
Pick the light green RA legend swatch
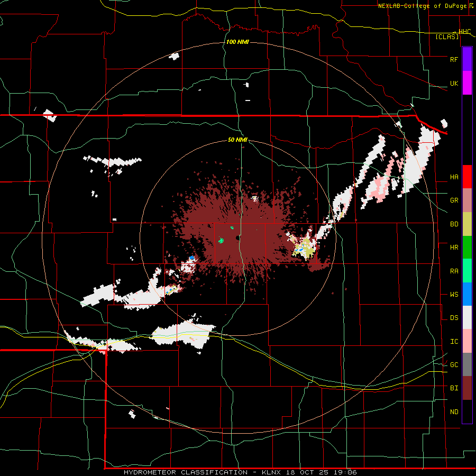[x=467, y=271]
